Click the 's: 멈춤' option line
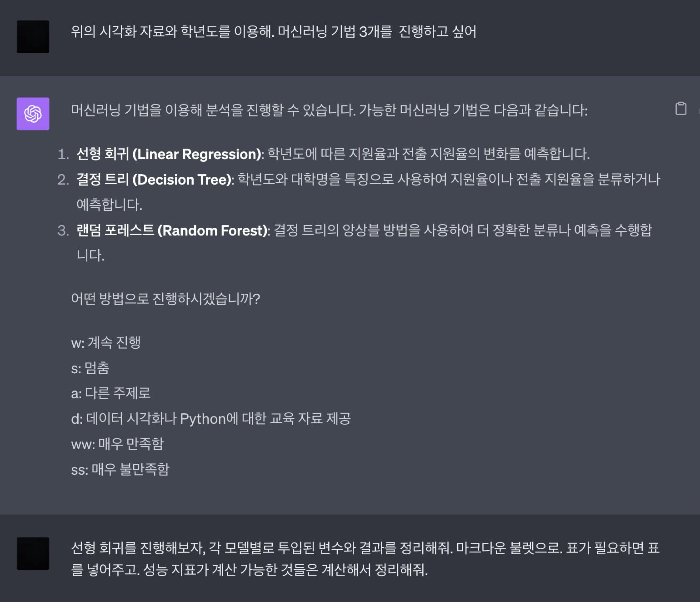Image resolution: width=700 pixels, height=602 pixels. tap(90, 368)
